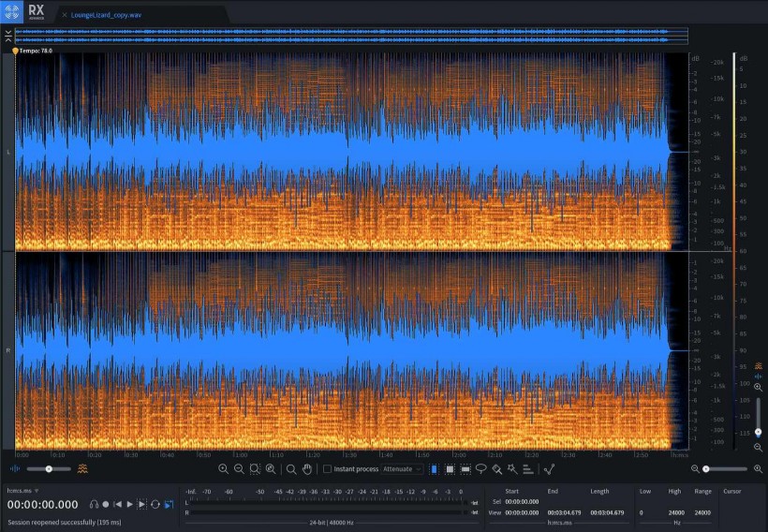Pick the Grab hand tool
The height and width of the screenshot is (532, 768).
[307, 468]
